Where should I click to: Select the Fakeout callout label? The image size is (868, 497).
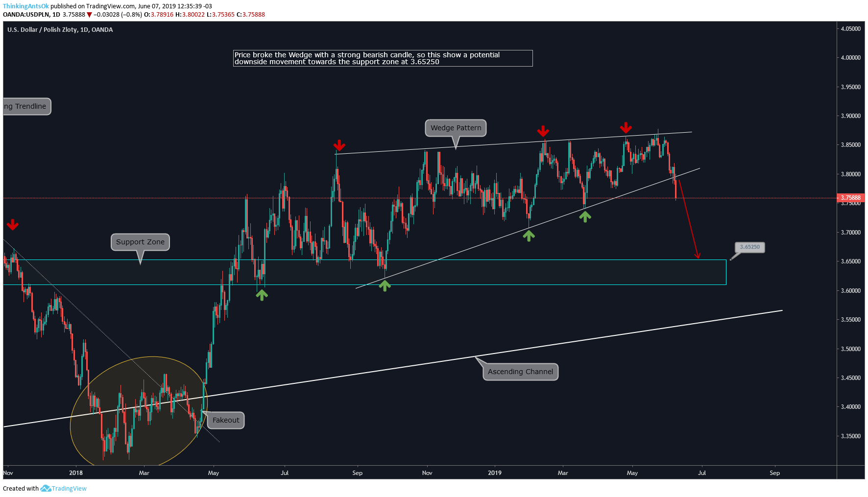(226, 420)
